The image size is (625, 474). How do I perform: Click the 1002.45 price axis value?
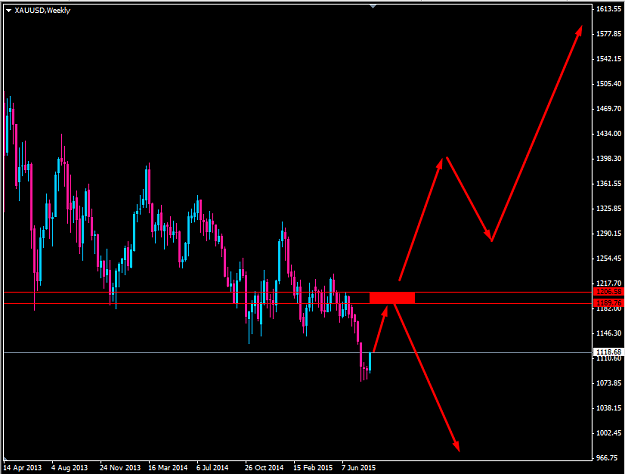tap(609, 433)
